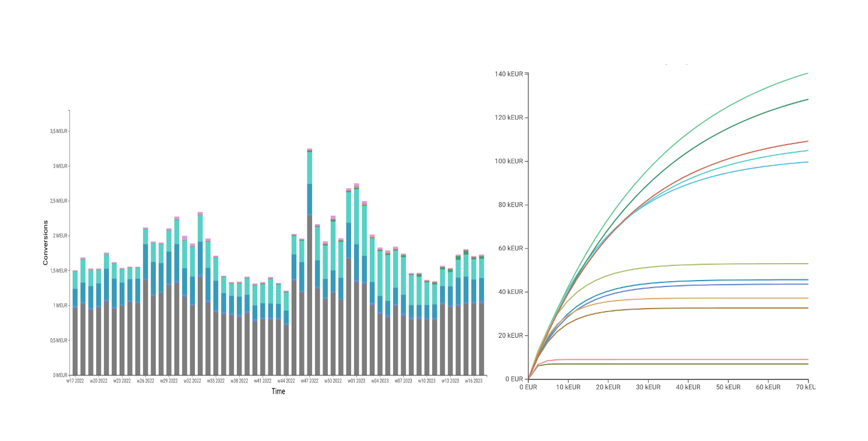Click the 'w10 2023' week label
The image size is (868, 441).
coord(426,381)
